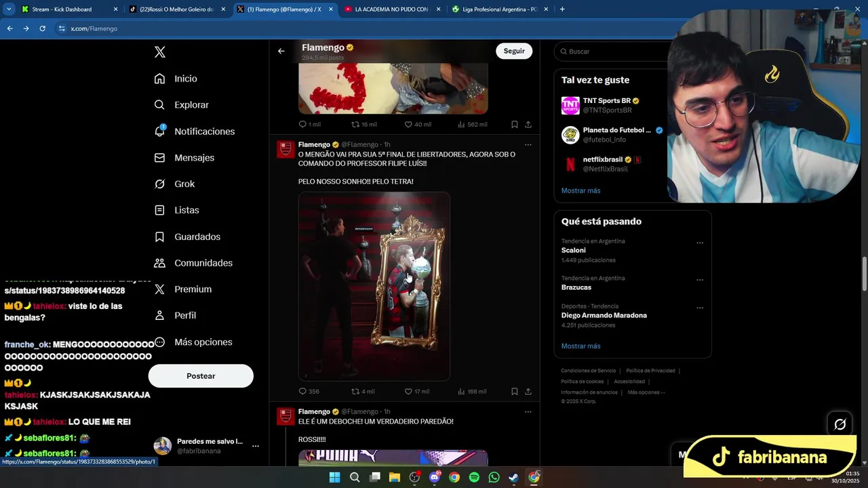Bookmark the post with 562 mil views
The image size is (868, 488).
tap(514, 125)
